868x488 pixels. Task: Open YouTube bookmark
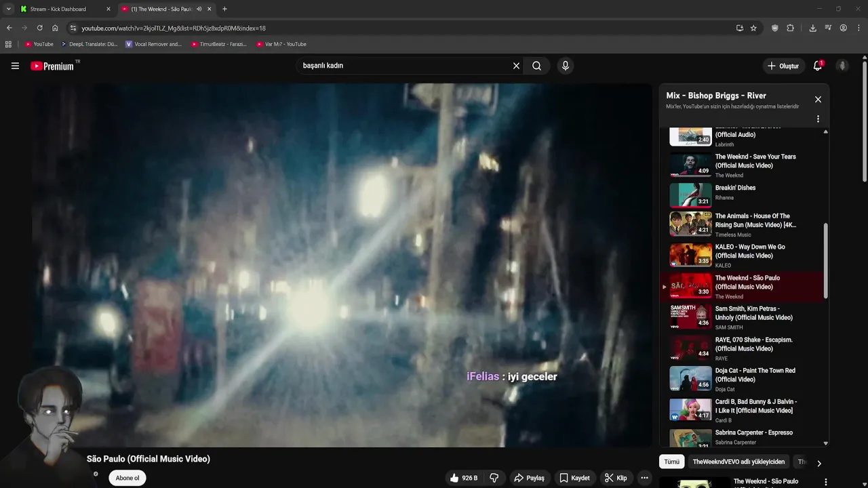[39, 44]
